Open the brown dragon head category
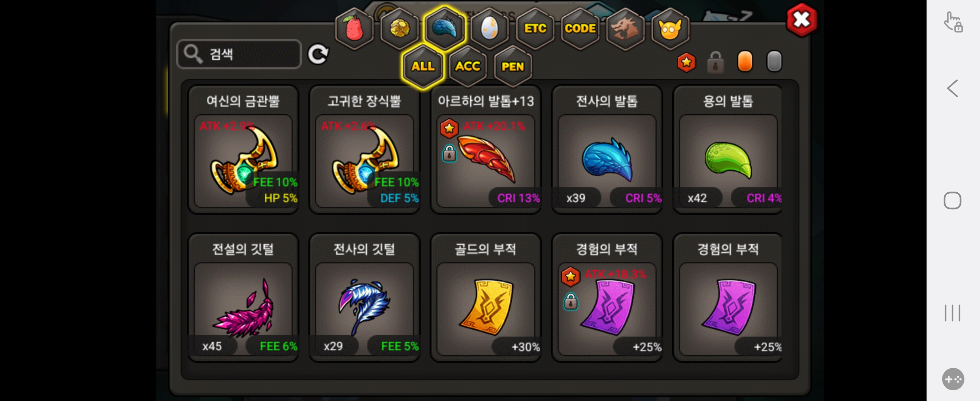Image resolution: width=980 pixels, height=401 pixels. click(x=625, y=29)
